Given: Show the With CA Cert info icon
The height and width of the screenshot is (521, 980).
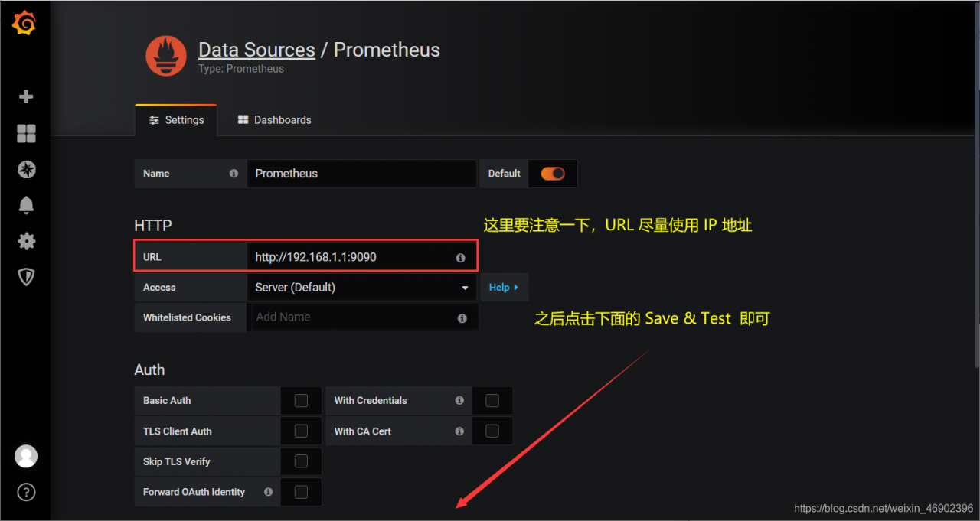Looking at the screenshot, I should (x=459, y=431).
